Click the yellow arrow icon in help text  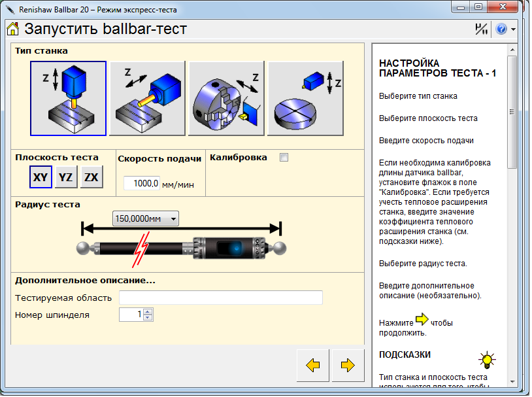coord(422,319)
